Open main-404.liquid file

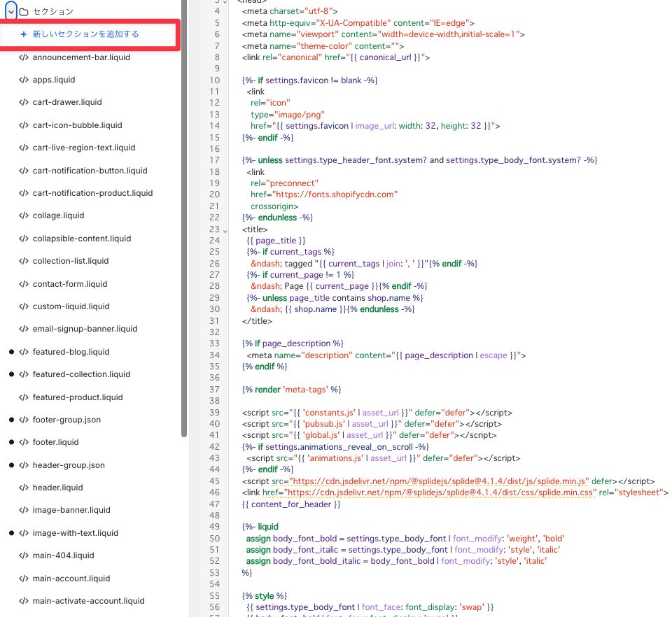pyautogui.click(x=64, y=555)
